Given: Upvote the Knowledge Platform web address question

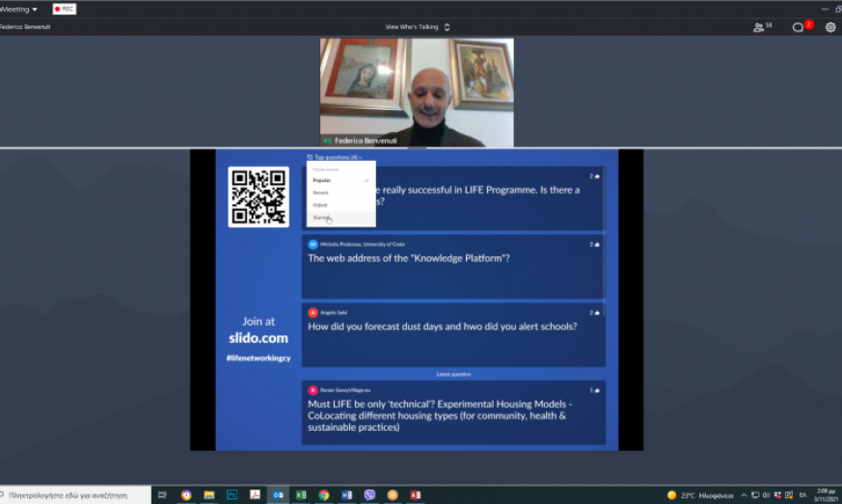Looking at the screenshot, I should click(x=594, y=244).
